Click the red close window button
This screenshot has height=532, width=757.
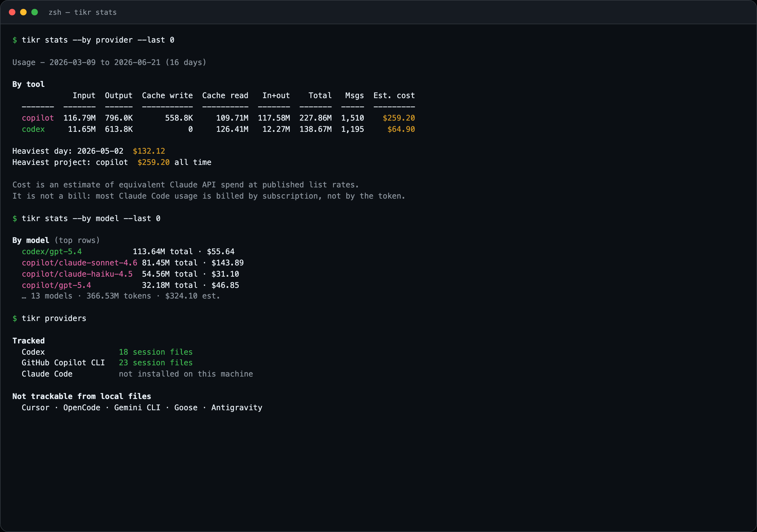12,12
